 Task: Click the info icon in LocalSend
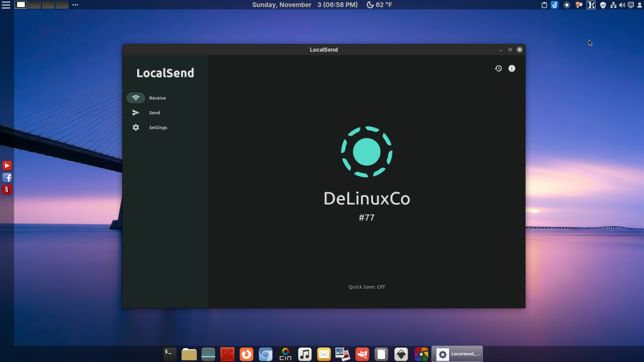(x=512, y=69)
